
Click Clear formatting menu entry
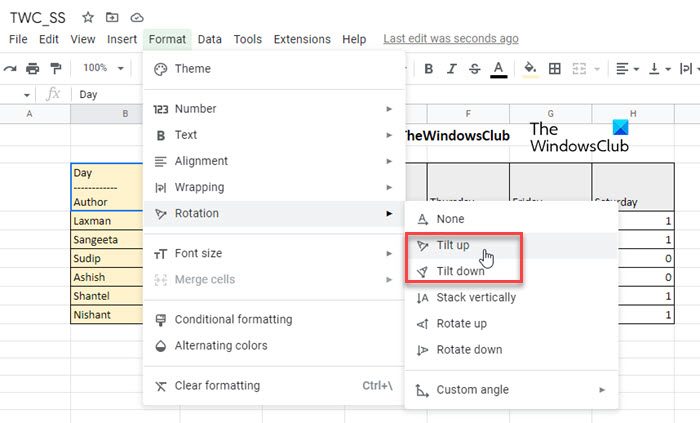tap(216, 386)
